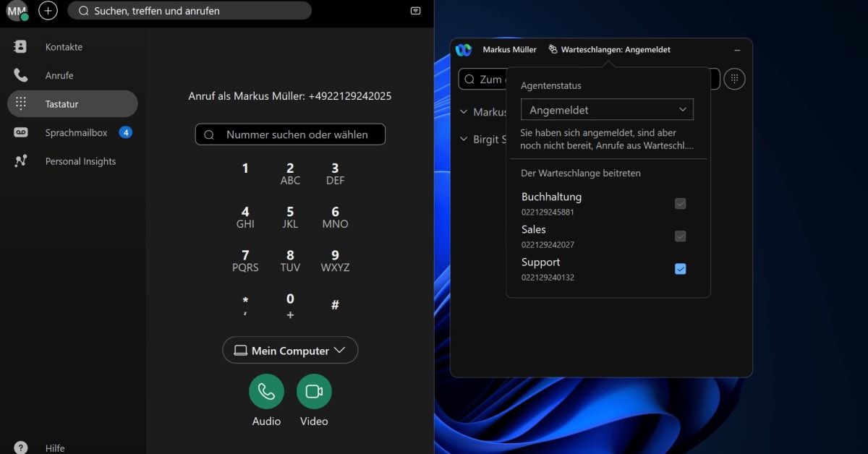Screen dimensions: 868x454
Task: Dial digit 8 TUV on the keypad
Action: (x=290, y=261)
